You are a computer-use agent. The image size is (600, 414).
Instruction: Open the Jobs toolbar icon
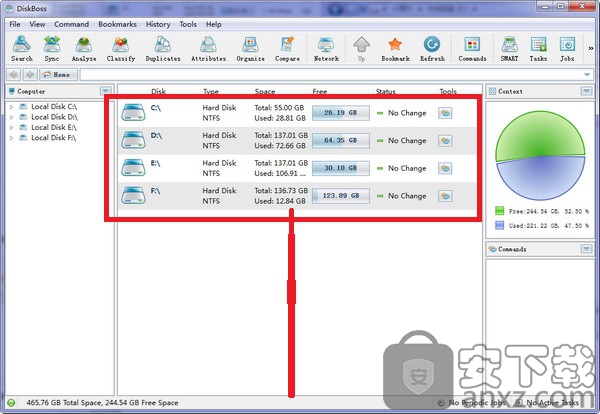(x=567, y=48)
